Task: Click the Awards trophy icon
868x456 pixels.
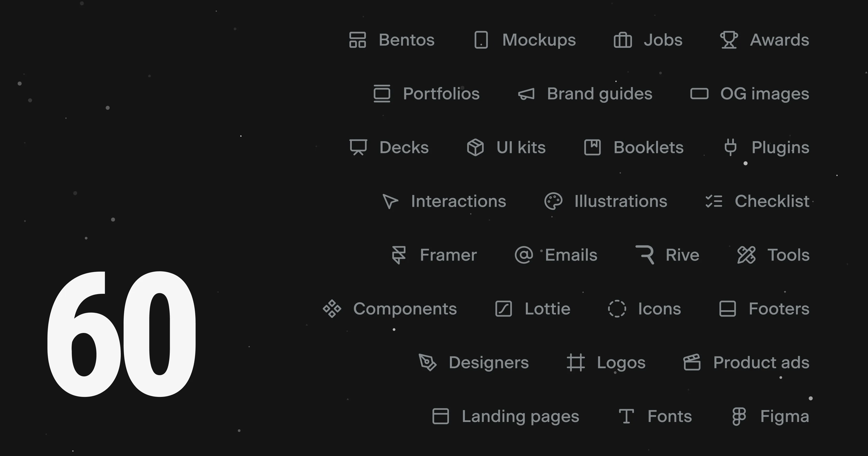Action: click(x=729, y=40)
